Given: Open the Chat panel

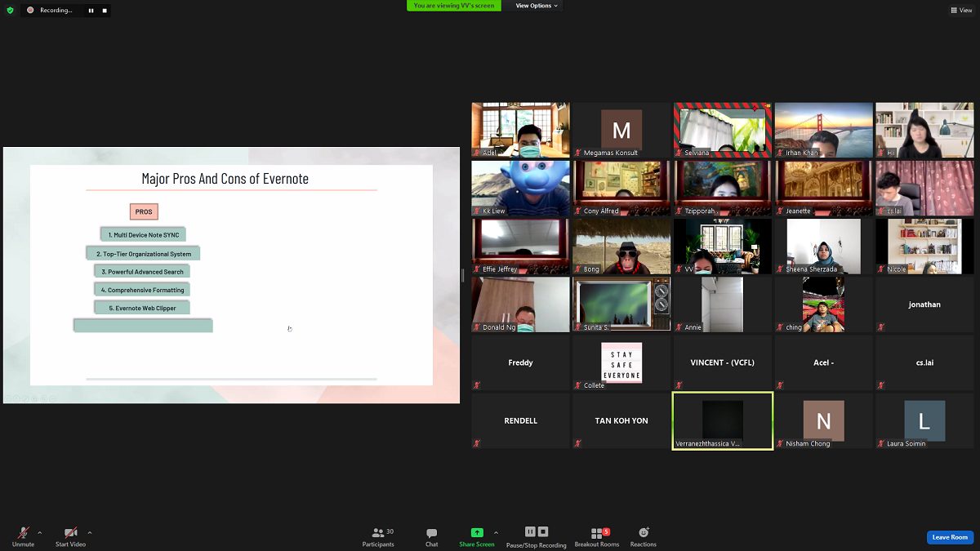Looking at the screenshot, I should 431,536.
